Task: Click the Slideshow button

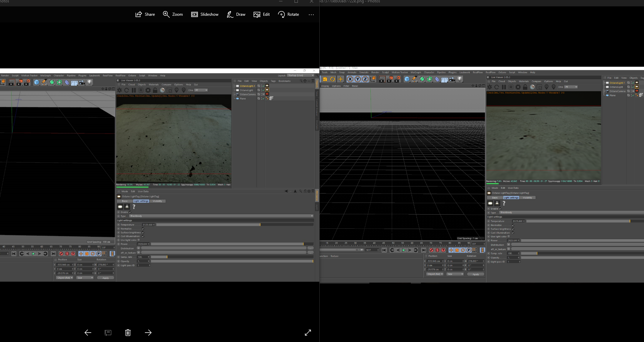Action: (x=205, y=14)
